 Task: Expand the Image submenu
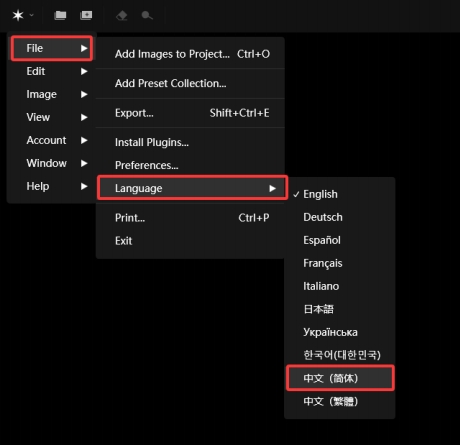(52, 94)
